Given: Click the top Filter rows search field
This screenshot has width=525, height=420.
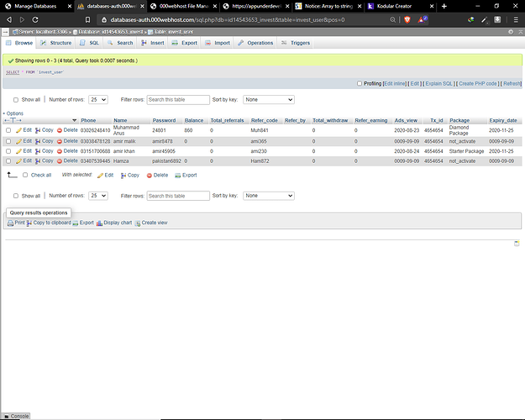Looking at the screenshot, I should 178,100.
